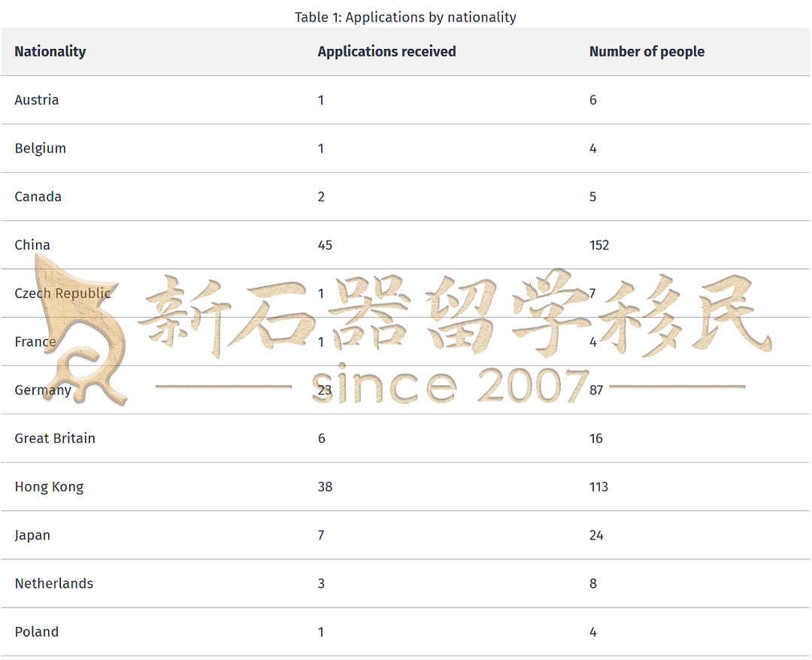This screenshot has width=812, height=660.
Task: Click the 'Czech Republic' row label
Action: 62,293
